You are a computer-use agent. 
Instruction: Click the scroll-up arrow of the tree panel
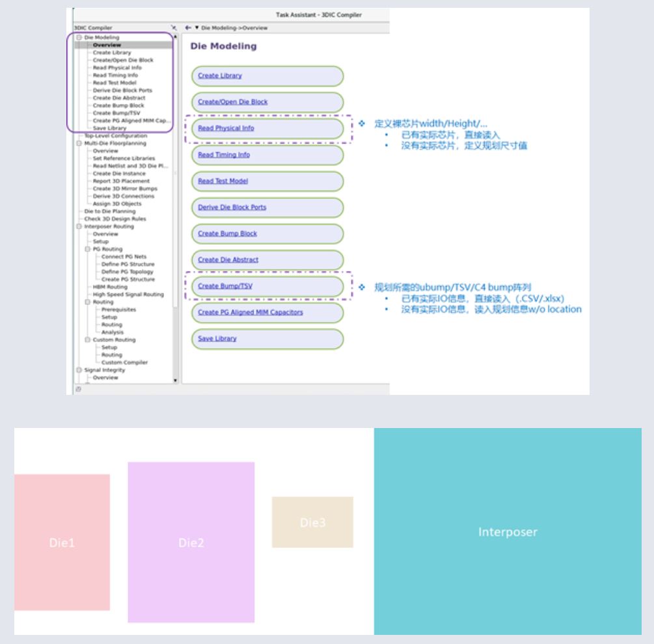point(174,38)
